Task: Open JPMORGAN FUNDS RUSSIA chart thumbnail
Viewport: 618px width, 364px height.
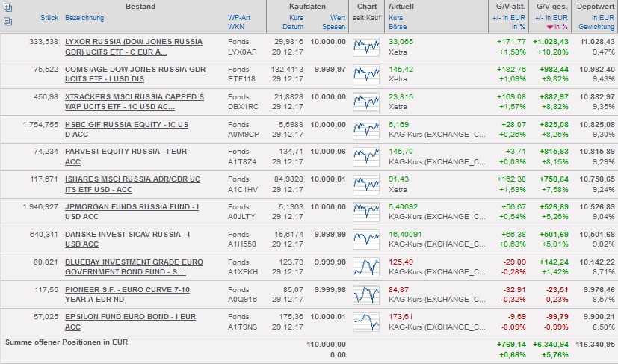Action: click(x=366, y=212)
